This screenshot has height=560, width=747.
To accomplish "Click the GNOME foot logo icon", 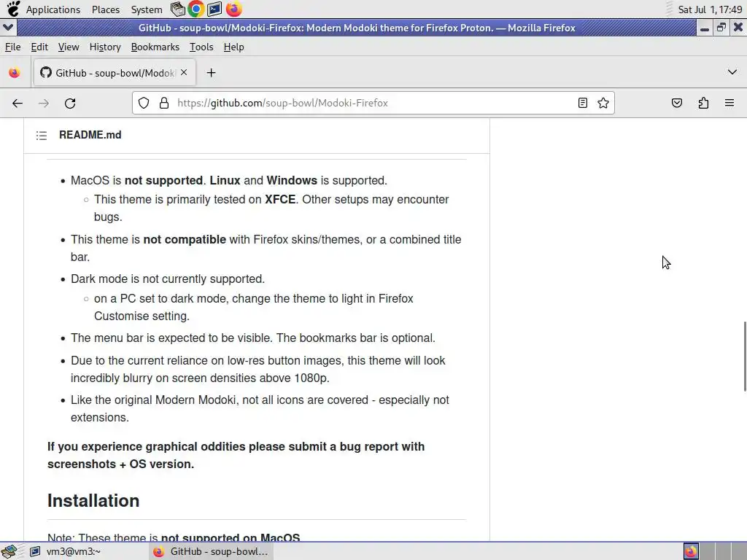I will point(13,9).
